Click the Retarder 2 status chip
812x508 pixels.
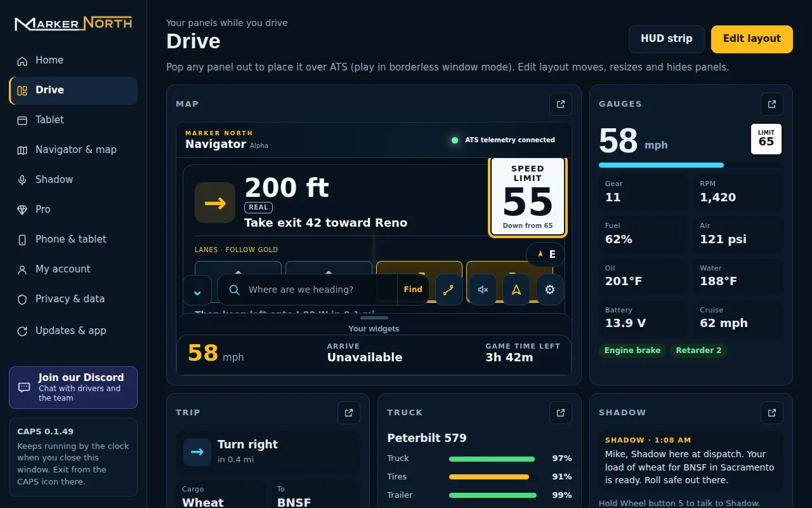[698, 351]
